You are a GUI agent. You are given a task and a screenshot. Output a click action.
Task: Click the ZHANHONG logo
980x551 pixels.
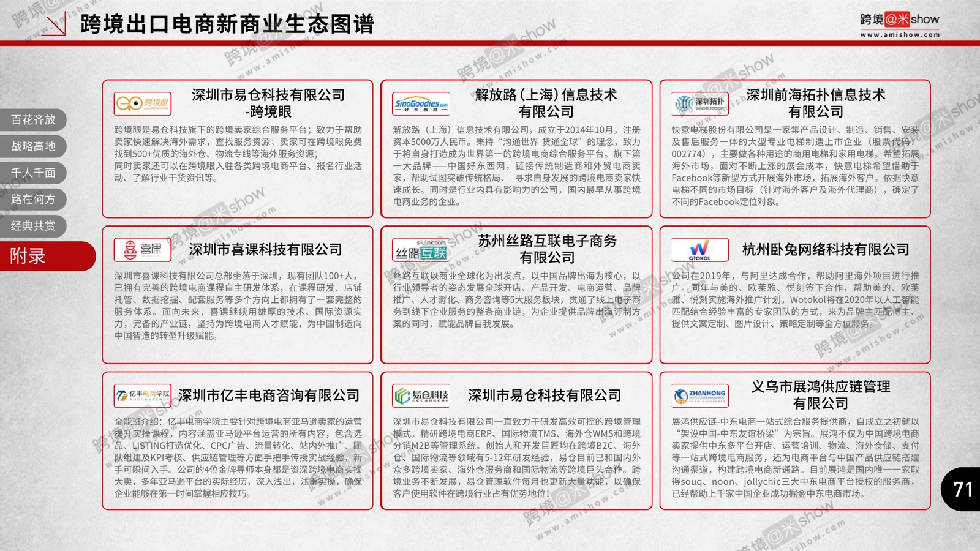[x=700, y=395]
